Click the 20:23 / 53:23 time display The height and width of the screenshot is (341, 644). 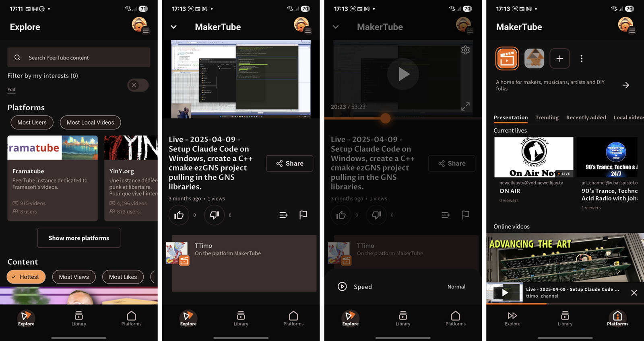click(348, 107)
